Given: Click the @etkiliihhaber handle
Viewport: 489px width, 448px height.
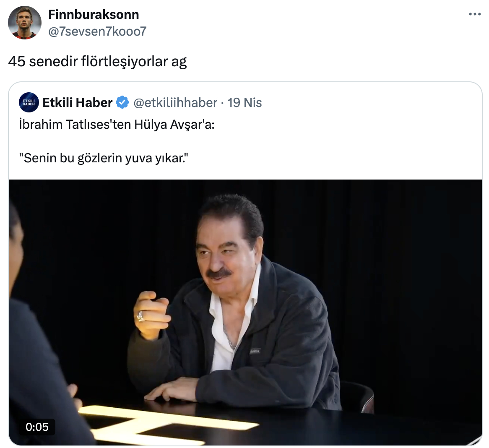Looking at the screenshot, I should coord(175,103).
